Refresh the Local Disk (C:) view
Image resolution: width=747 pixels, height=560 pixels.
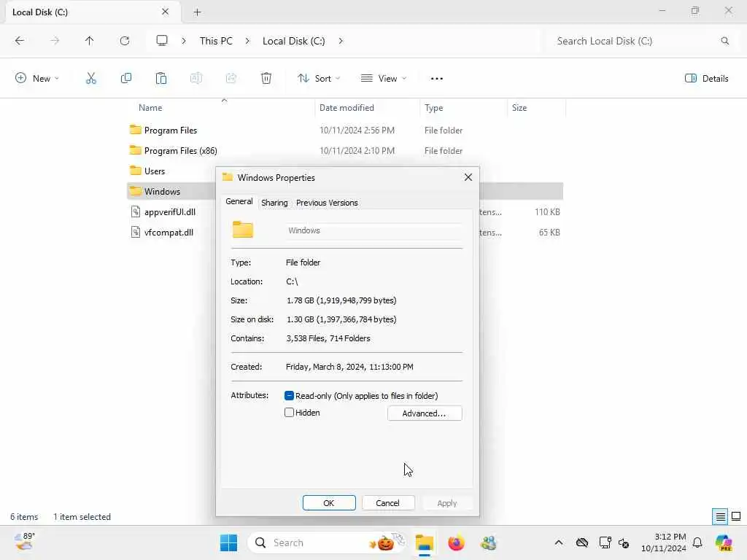125,41
